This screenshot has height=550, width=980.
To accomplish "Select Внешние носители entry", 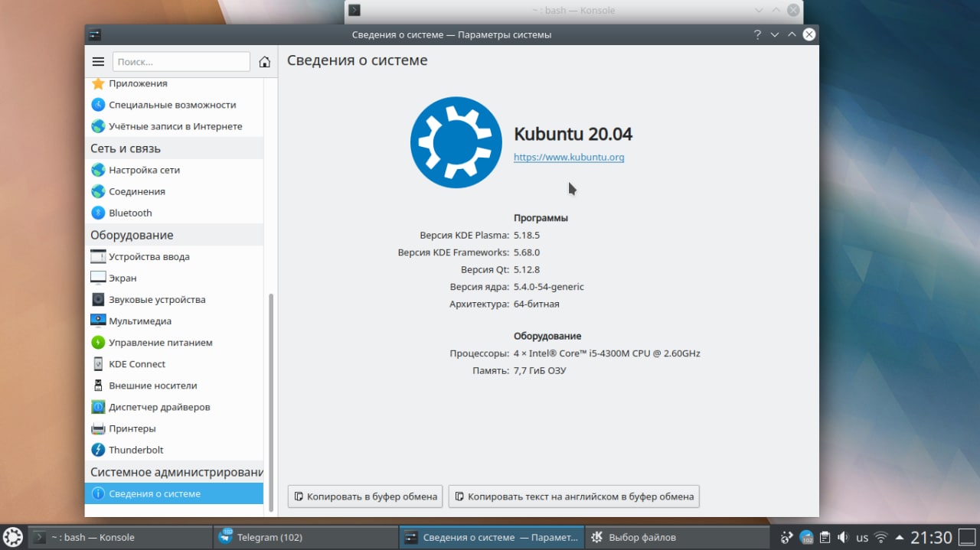I will click(x=174, y=385).
